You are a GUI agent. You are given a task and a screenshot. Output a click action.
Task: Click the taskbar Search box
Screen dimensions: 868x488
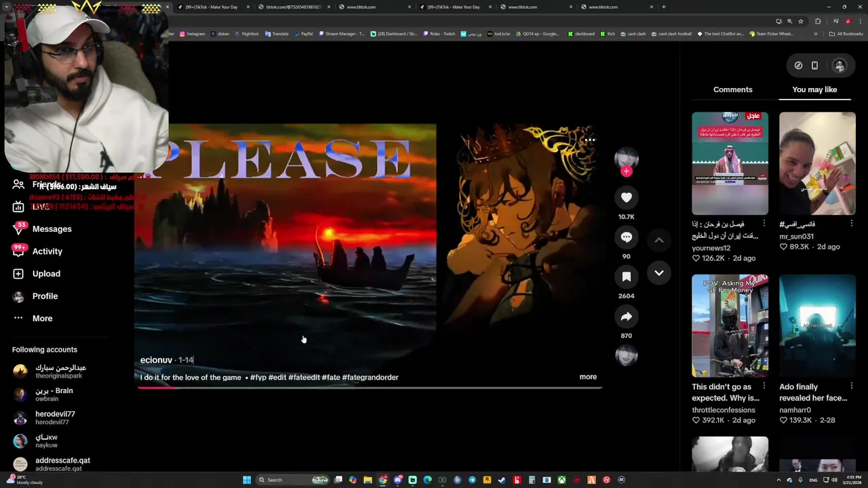(x=292, y=480)
